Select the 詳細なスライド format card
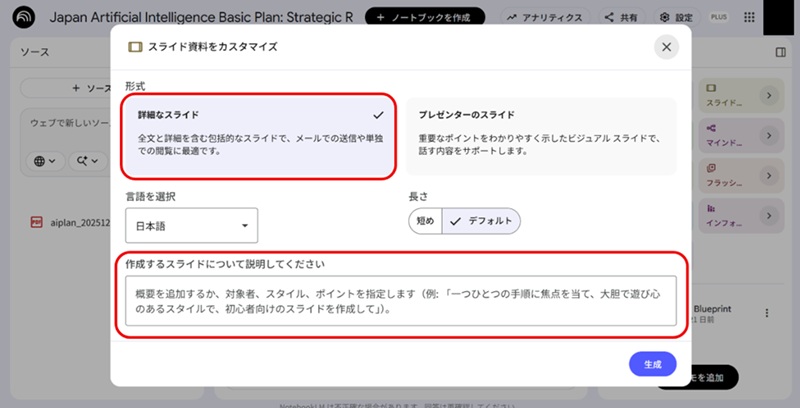 (259, 136)
